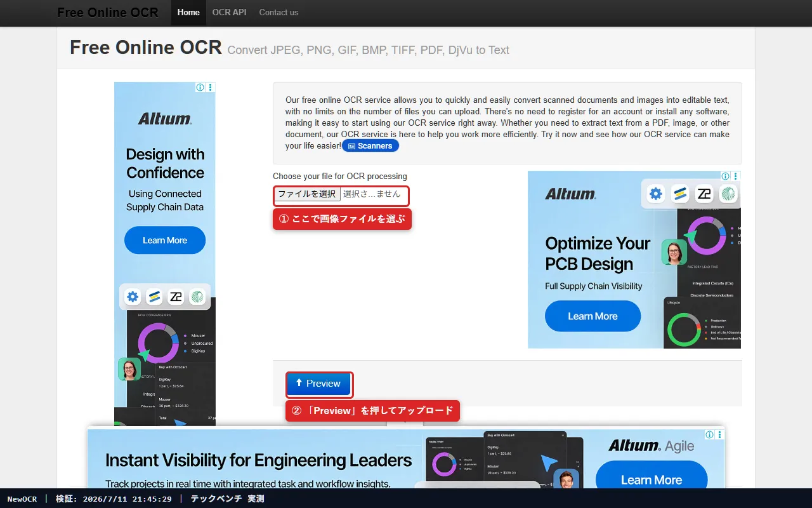Click the blue gear icon in right ad

(656, 194)
